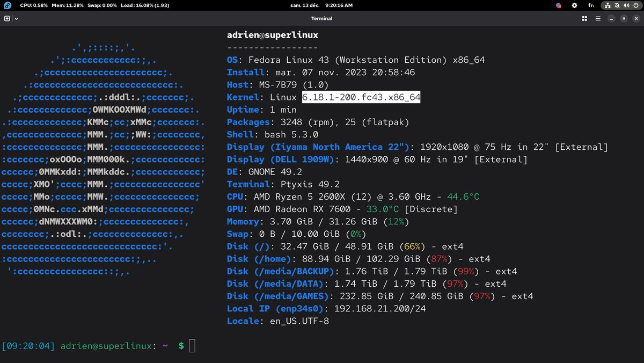Image resolution: width=644 pixels, height=363 pixels.
Task: Click the Disk (/media/DATA) line
Action: tap(367, 284)
